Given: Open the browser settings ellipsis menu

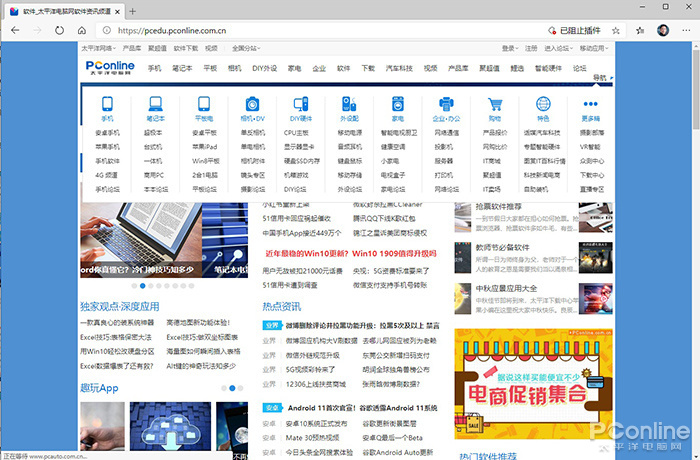Looking at the screenshot, I should [685, 31].
